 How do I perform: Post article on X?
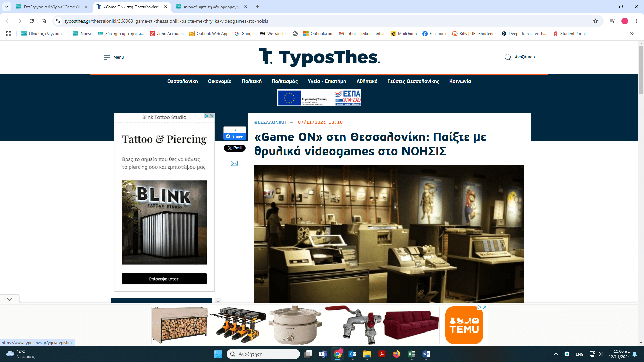tap(234, 148)
